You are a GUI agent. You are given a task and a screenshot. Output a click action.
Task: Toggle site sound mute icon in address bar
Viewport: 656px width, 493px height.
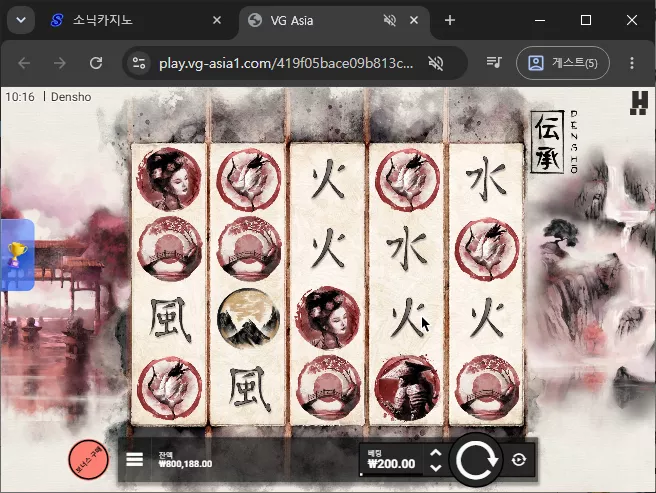pyautogui.click(x=436, y=63)
